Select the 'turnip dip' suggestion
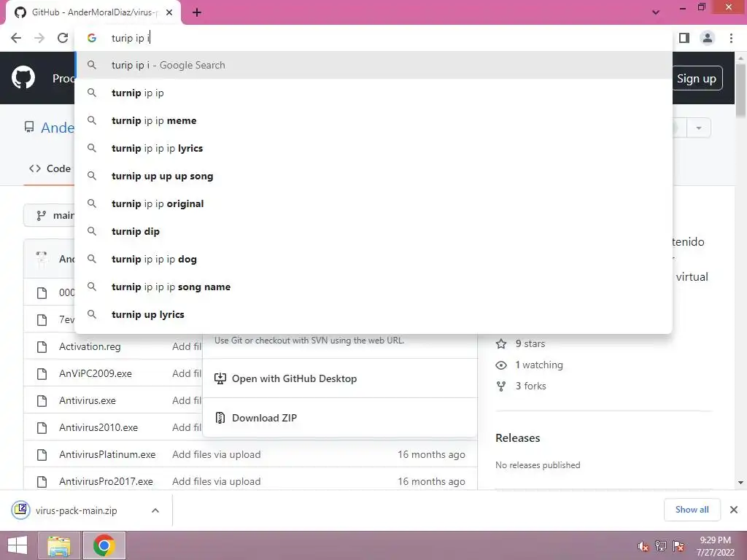 [x=373, y=231]
